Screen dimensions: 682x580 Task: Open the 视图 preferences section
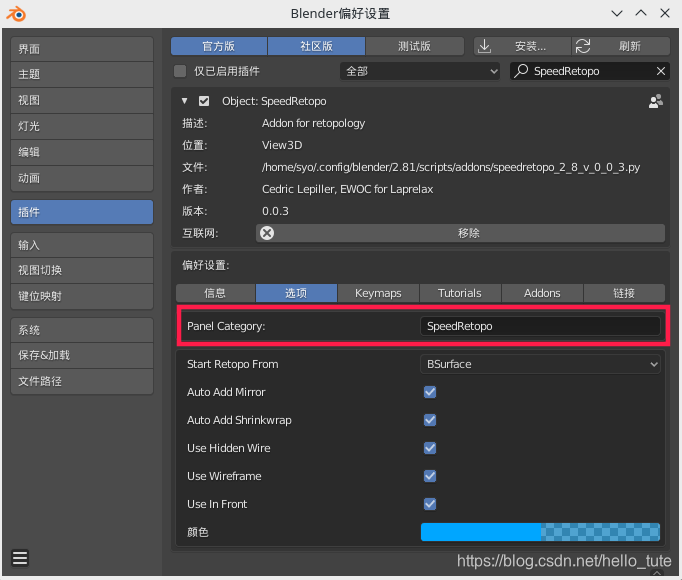tap(82, 101)
